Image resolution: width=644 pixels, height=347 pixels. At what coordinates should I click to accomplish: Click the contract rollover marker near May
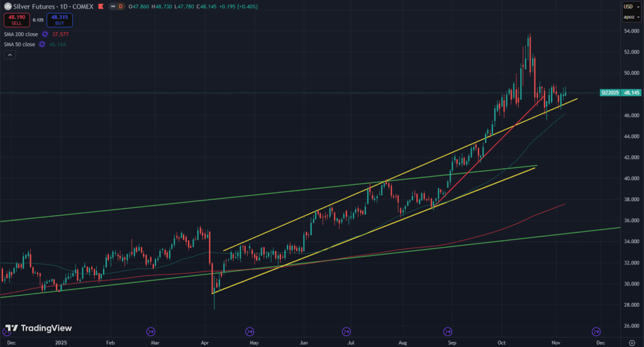(250, 331)
